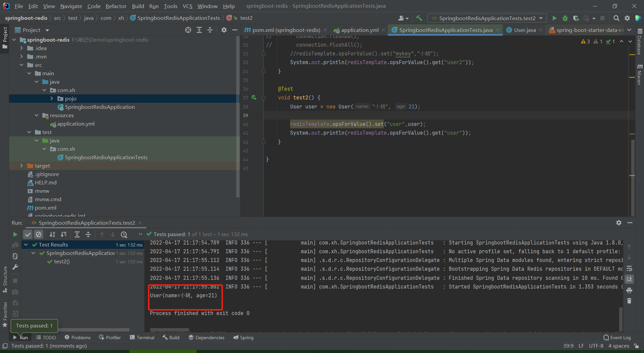Open the Profiler tool window

[110, 338]
